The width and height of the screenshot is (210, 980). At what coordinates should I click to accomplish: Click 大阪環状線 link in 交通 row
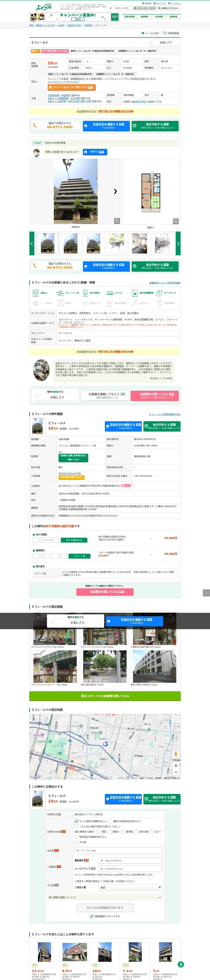pyautogui.click(x=53, y=96)
